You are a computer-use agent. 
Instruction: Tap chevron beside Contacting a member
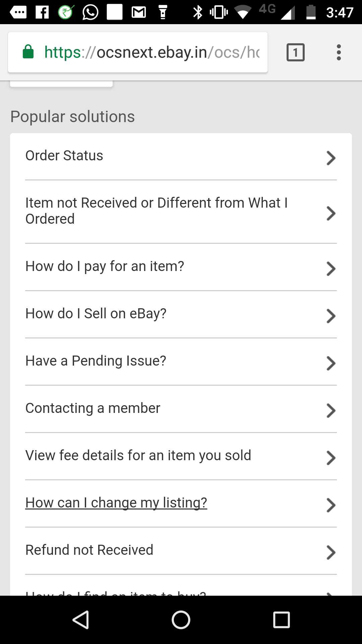(x=331, y=411)
